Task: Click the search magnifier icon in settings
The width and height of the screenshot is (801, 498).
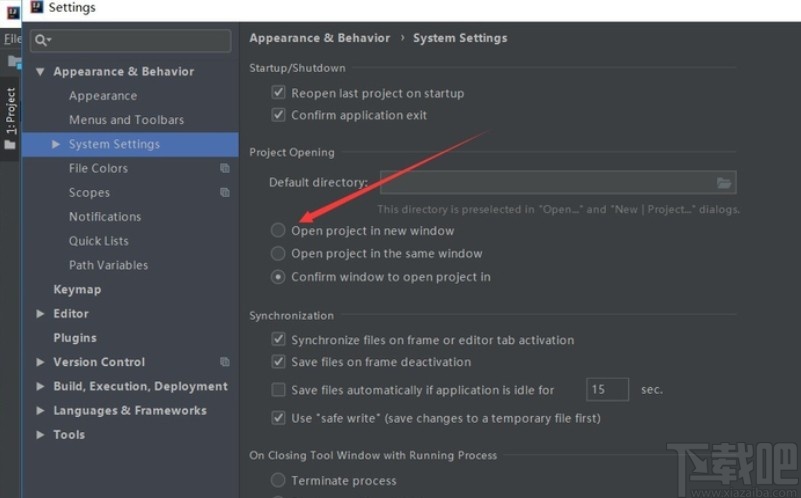Action: (x=41, y=40)
